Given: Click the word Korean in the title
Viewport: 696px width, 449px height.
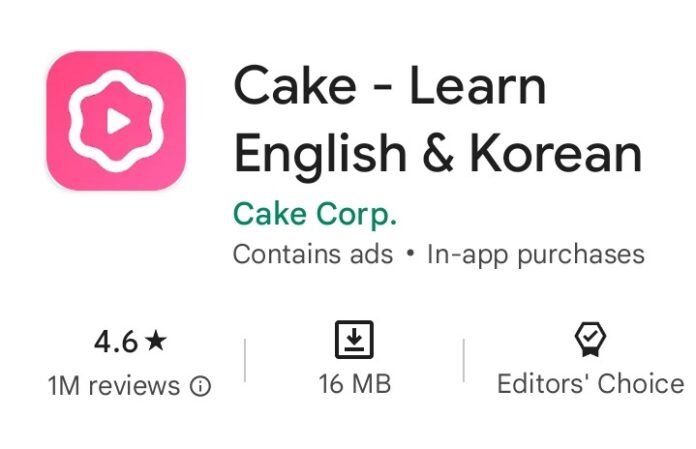Looking at the screenshot, I should tap(556, 153).
